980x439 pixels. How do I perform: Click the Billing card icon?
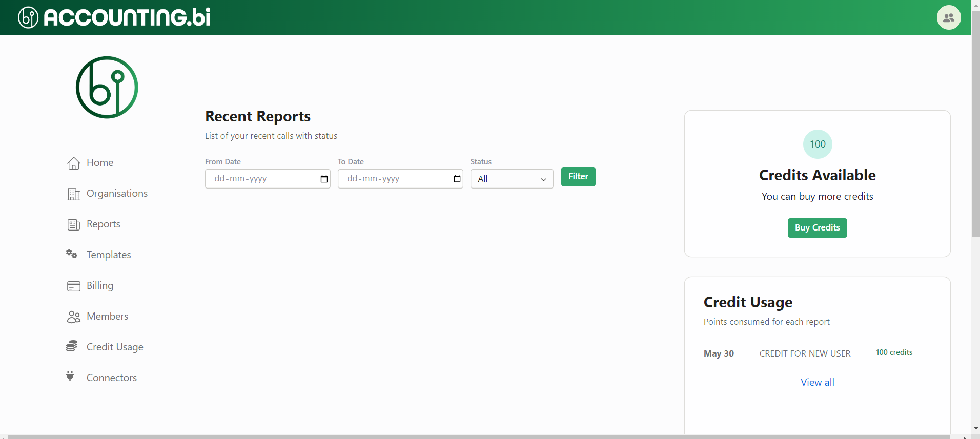[x=74, y=286]
